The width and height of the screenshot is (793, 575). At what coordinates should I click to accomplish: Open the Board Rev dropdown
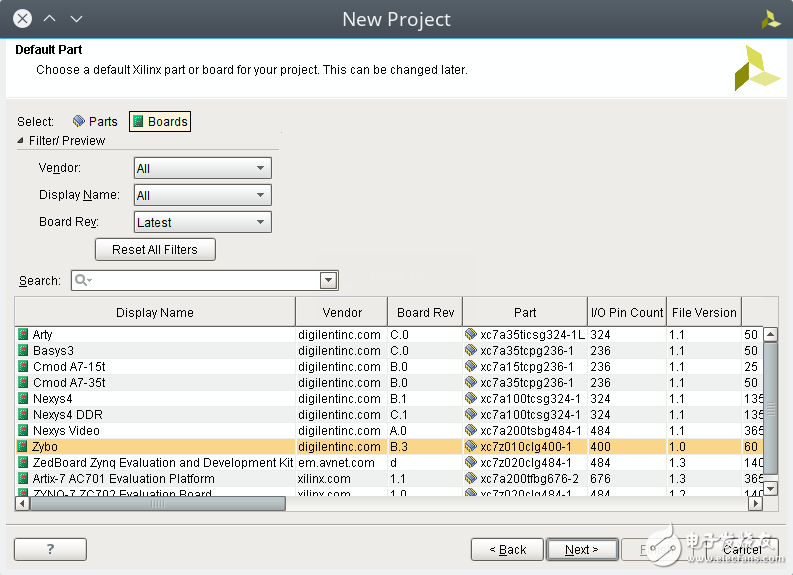pos(202,223)
